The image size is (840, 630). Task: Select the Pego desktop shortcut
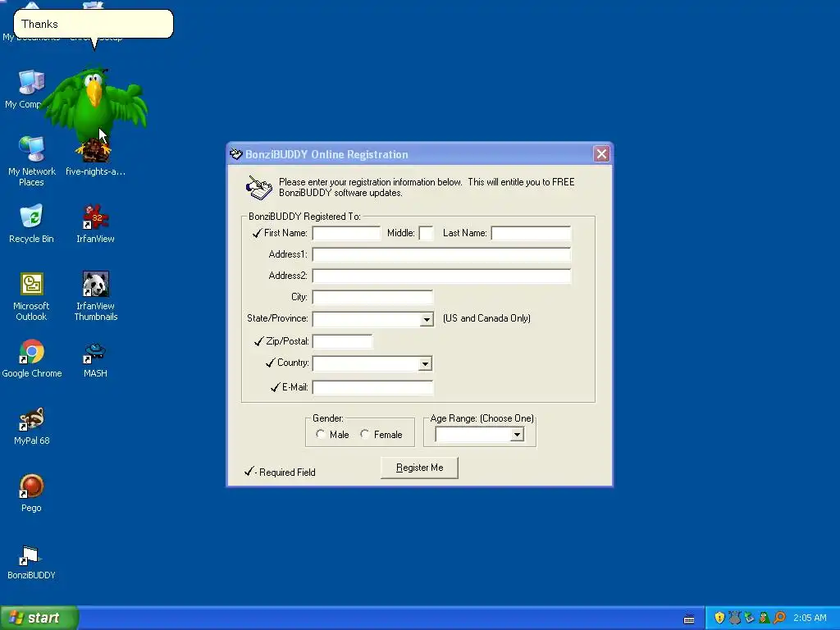pyautogui.click(x=32, y=493)
